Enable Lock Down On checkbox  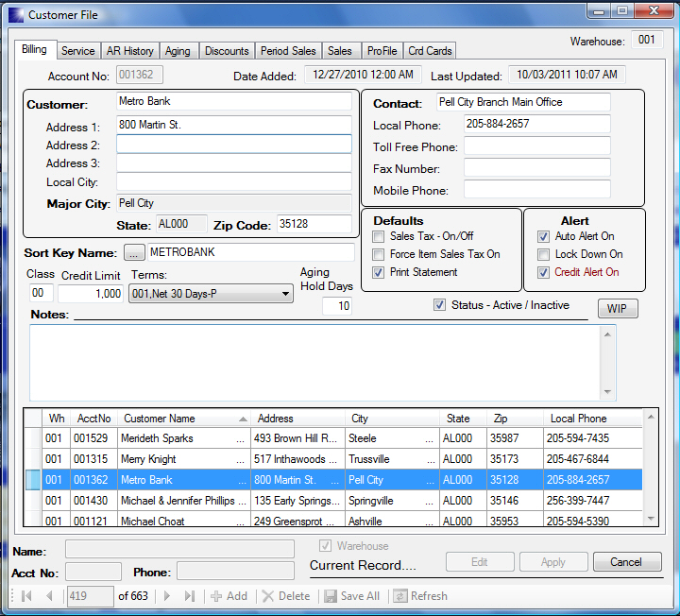[x=543, y=254]
